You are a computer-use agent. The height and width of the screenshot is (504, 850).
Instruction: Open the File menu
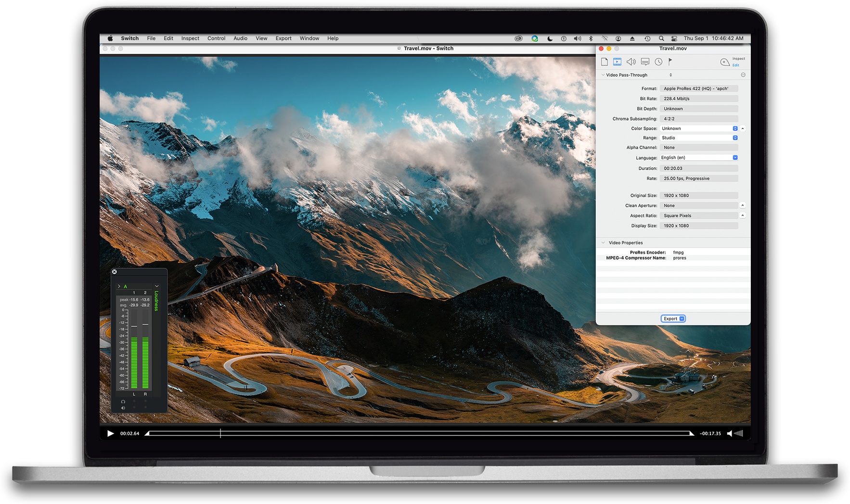click(x=151, y=38)
